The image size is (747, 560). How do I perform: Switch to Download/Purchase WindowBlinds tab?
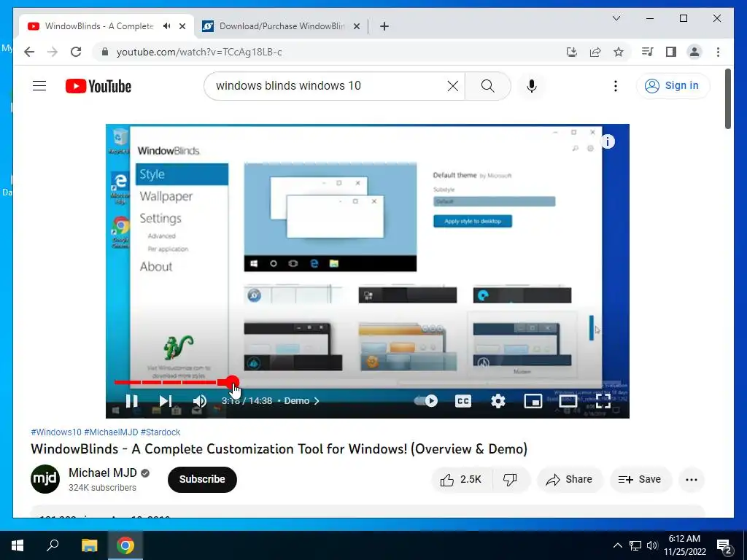click(281, 26)
